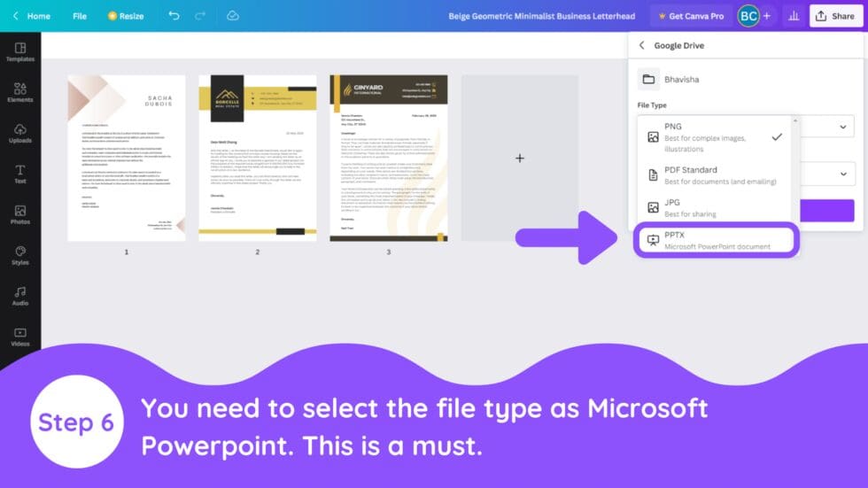Click the Share button

click(836, 16)
